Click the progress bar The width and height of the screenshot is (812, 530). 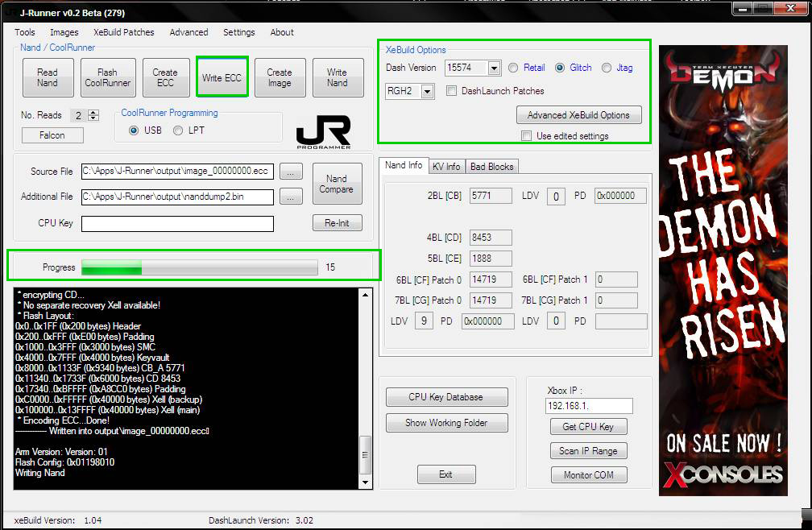pyautogui.click(x=200, y=267)
